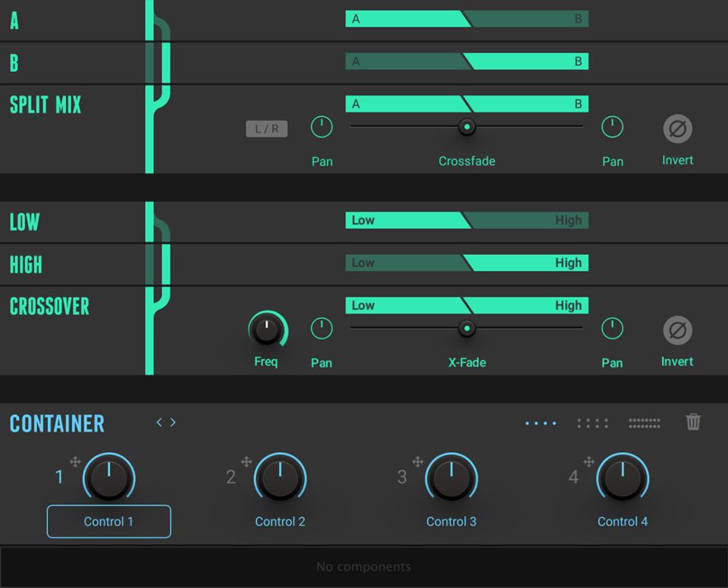Click the Control 1 name field
This screenshot has width=728, height=588.
tap(108, 521)
